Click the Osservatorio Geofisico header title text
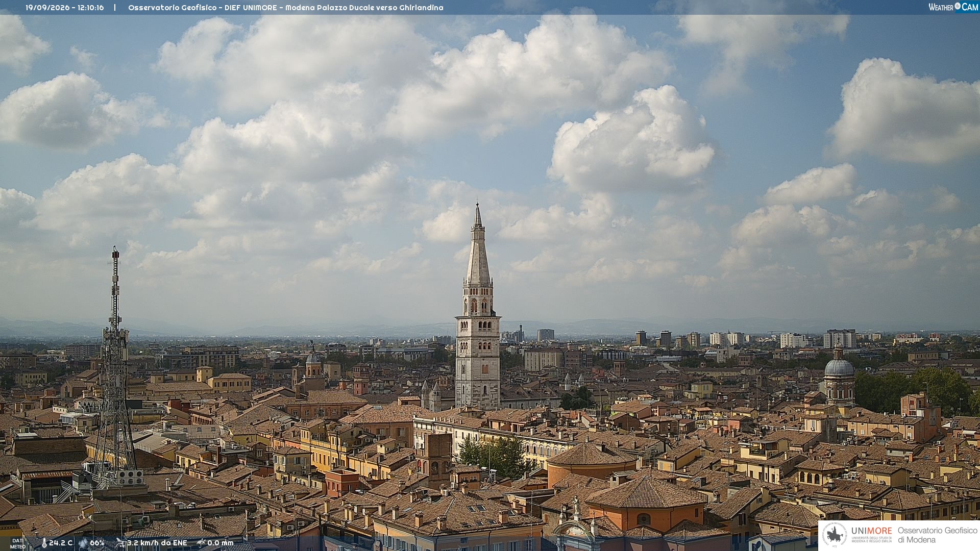 pyautogui.click(x=286, y=8)
